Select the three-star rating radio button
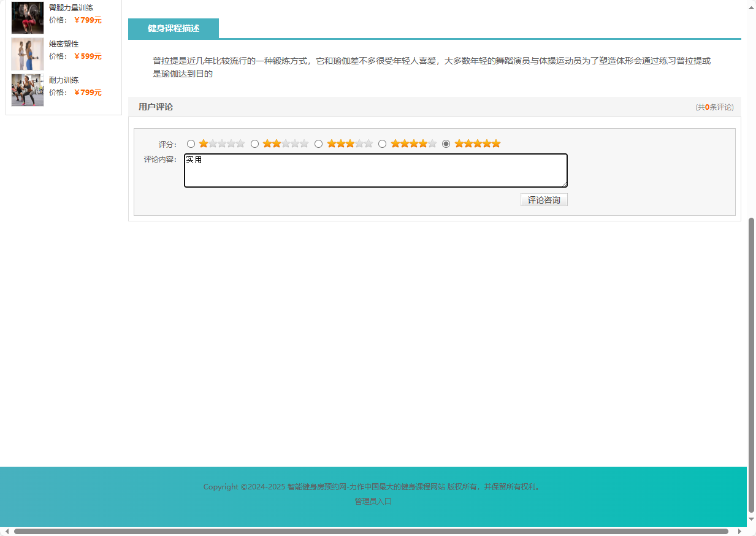Viewport: 756px width, 536px height. point(318,144)
